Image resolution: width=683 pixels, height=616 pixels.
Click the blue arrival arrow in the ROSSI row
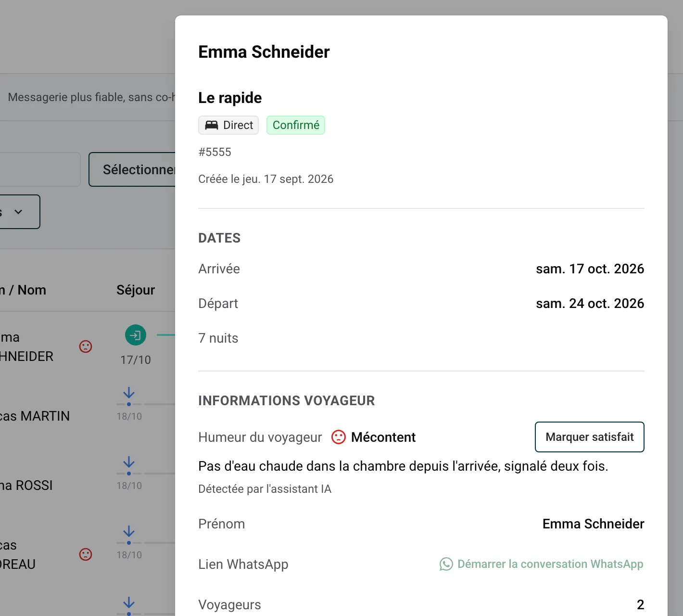[x=129, y=462]
